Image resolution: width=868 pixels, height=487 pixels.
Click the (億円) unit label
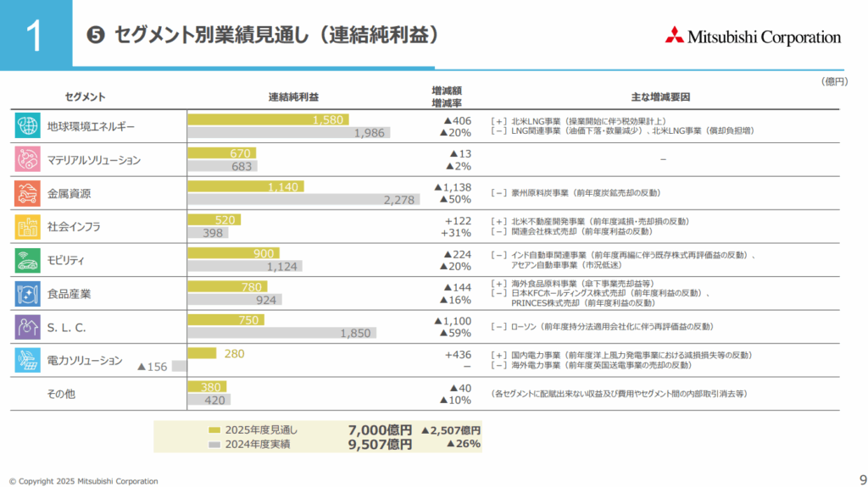click(x=834, y=81)
